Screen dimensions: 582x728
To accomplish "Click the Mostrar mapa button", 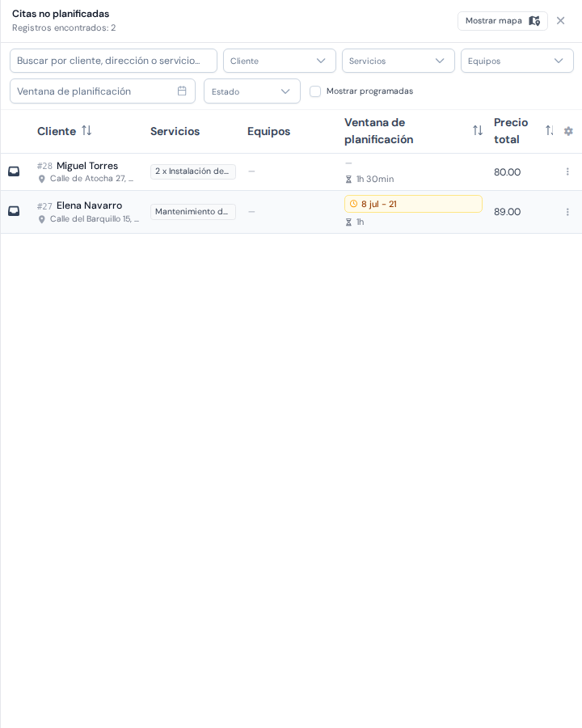I will click(x=502, y=21).
